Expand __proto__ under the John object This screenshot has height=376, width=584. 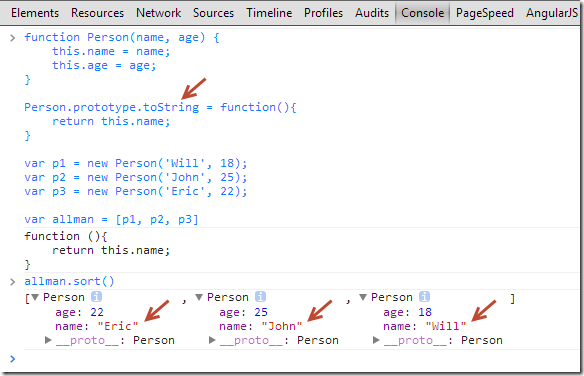(x=212, y=340)
